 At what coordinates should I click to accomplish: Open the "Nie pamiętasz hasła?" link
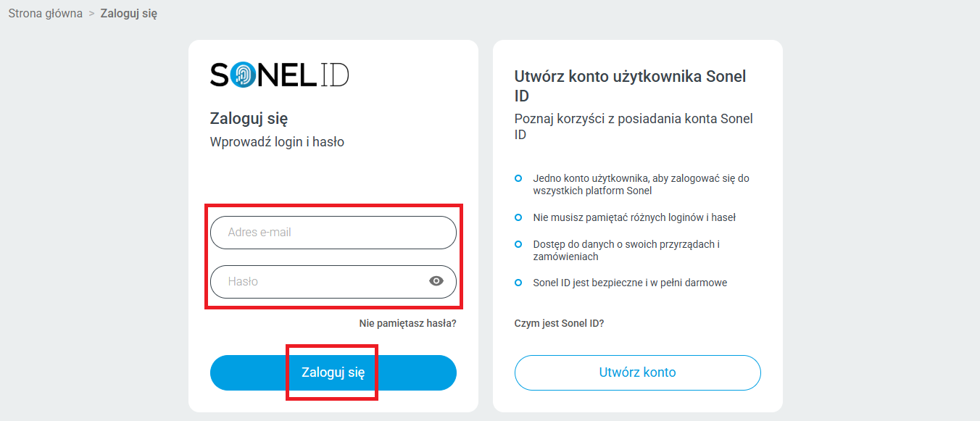407,323
